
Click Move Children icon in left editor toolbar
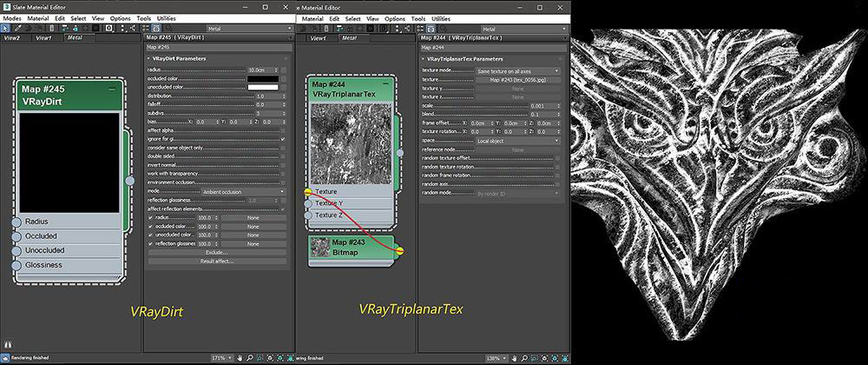[65, 28]
